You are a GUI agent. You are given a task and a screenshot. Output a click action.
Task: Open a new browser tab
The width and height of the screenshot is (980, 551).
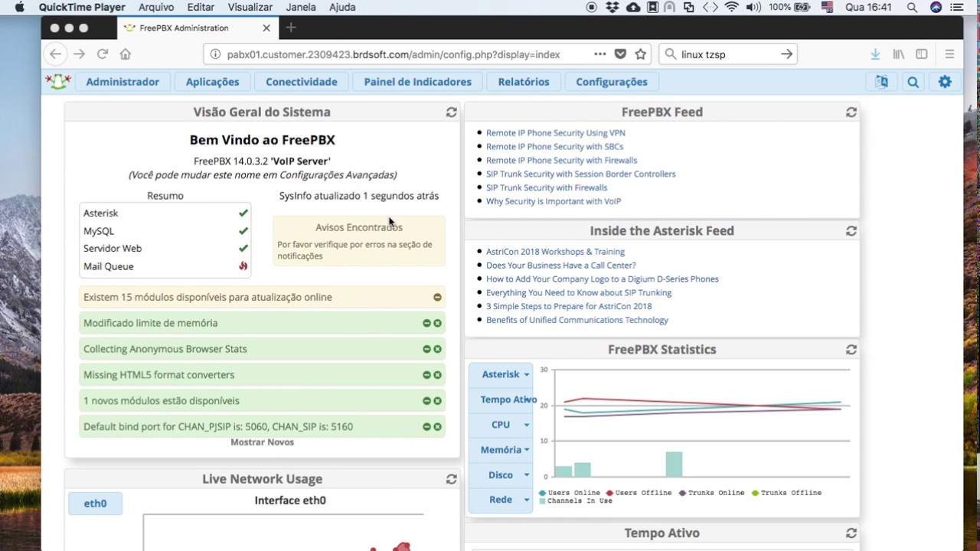[x=291, y=28]
